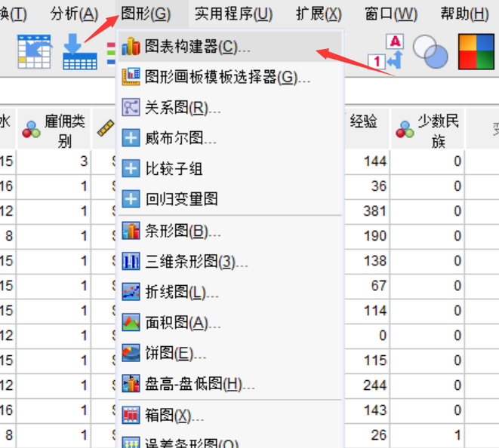Click the nominal icon on 雇佣类别 header

(x=31, y=129)
